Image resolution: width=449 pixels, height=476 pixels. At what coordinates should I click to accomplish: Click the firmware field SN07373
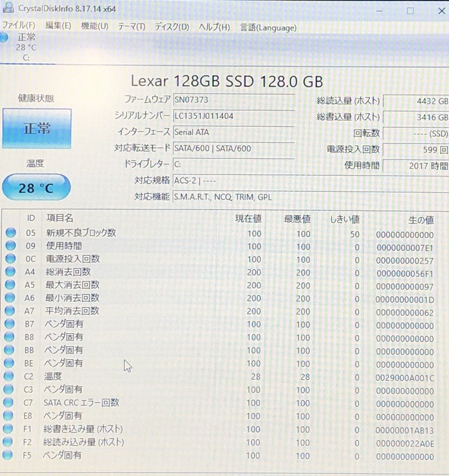click(234, 100)
